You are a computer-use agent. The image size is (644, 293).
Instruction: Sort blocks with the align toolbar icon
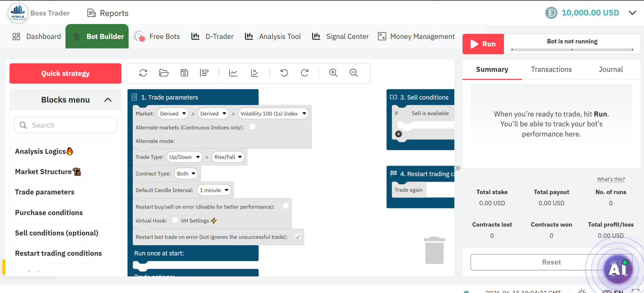pos(204,73)
